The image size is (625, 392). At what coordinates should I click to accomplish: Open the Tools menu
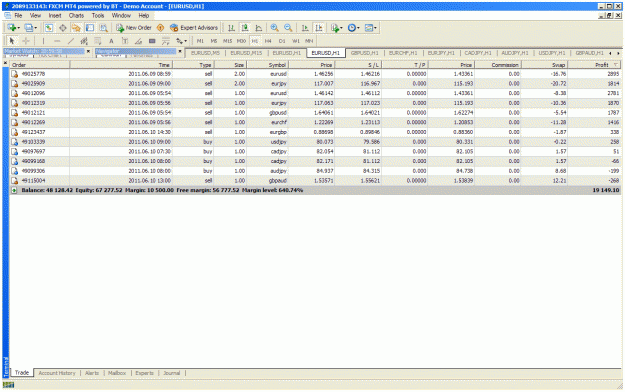point(98,16)
